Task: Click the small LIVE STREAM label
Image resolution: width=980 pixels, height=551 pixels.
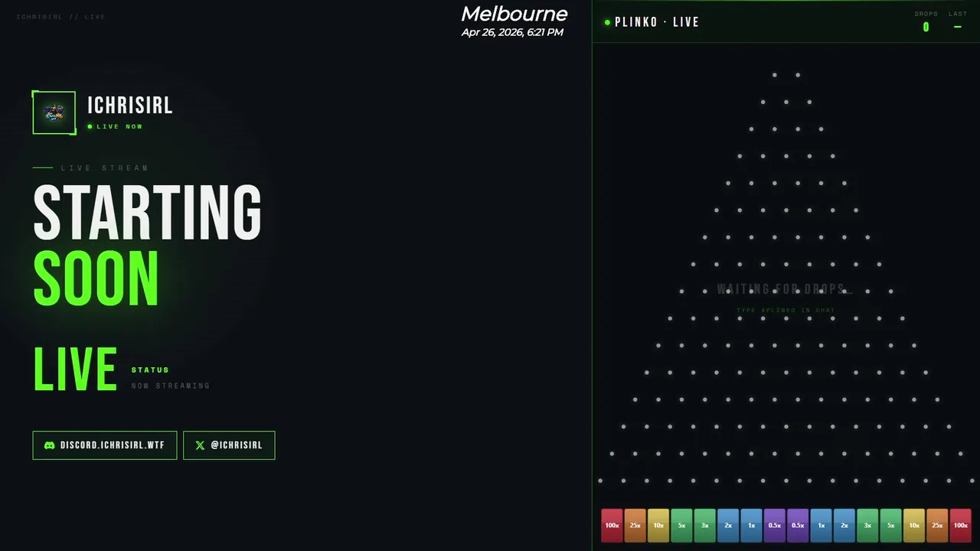Action: (105, 168)
